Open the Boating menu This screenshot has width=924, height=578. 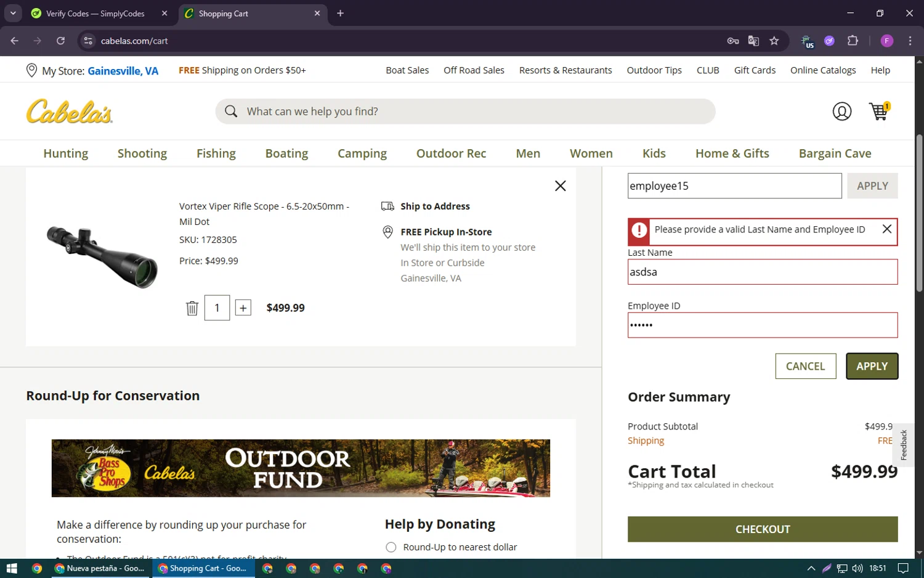pyautogui.click(x=286, y=153)
